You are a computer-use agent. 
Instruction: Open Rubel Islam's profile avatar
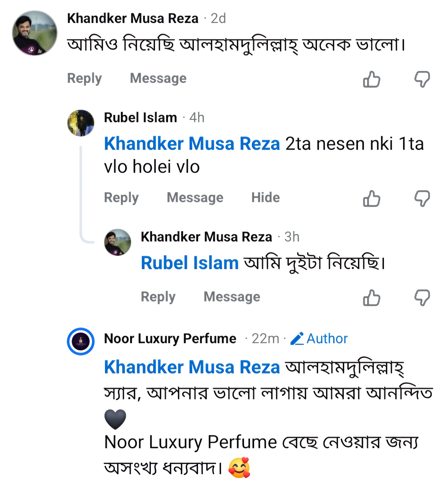[81, 123]
